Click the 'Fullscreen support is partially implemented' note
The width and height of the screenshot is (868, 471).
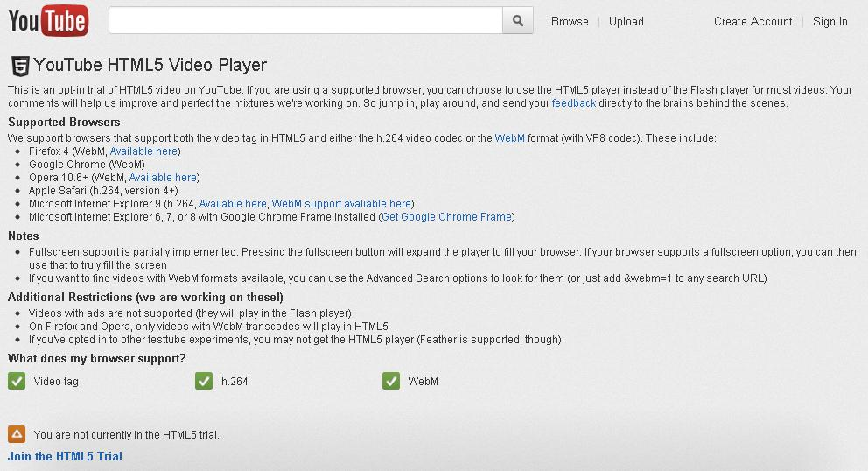(442, 258)
